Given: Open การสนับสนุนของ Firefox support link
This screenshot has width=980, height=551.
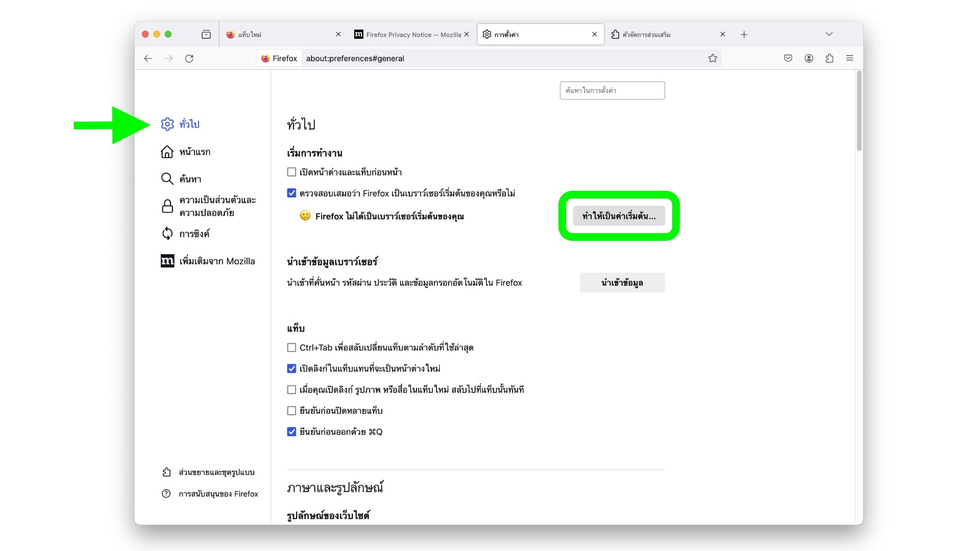Looking at the screenshot, I should [x=218, y=494].
